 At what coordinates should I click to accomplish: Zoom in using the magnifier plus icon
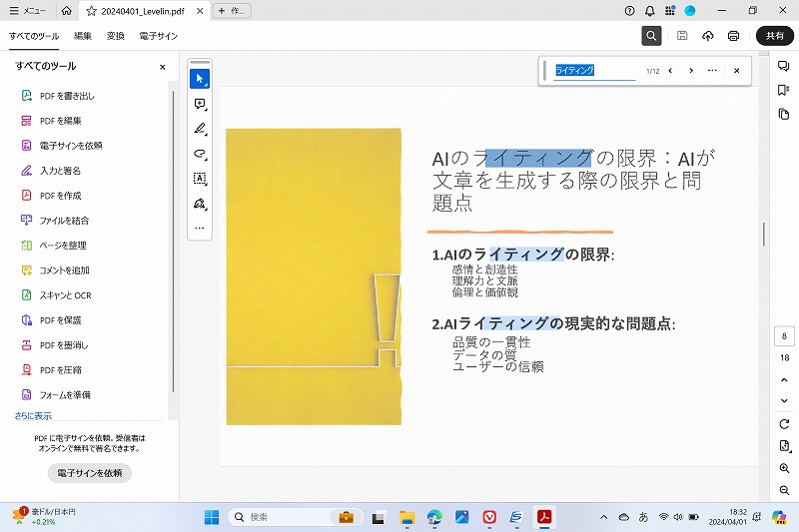(784, 468)
